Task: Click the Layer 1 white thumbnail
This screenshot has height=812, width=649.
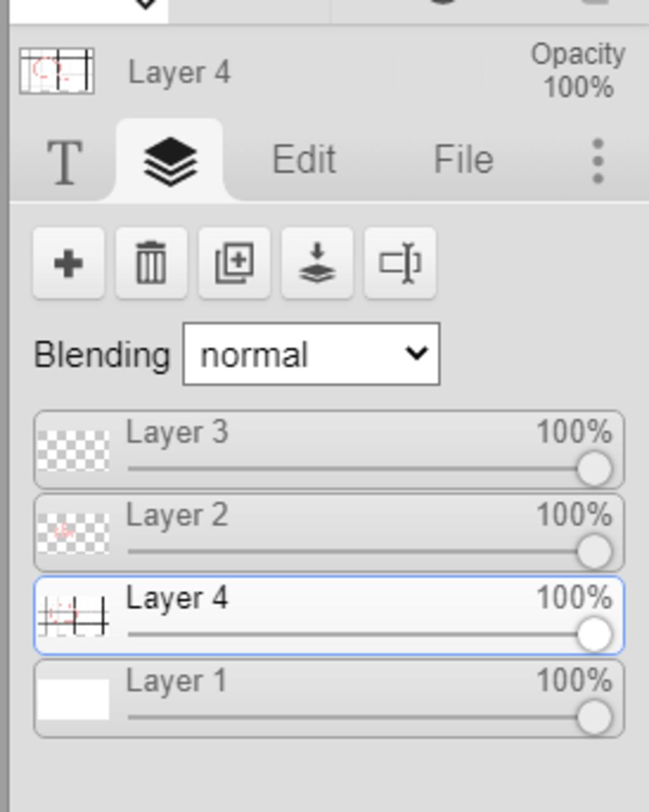Action: tap(73, 699)
